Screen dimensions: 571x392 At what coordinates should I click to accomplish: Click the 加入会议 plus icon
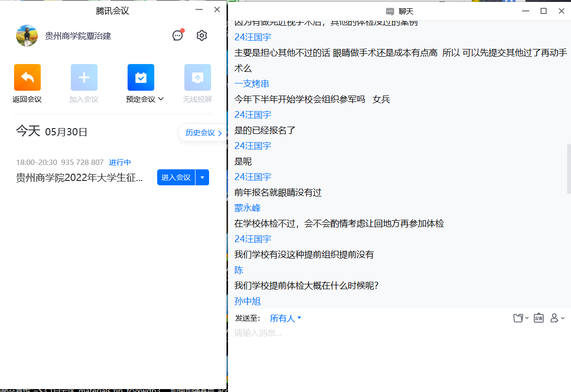click(84, 78)
